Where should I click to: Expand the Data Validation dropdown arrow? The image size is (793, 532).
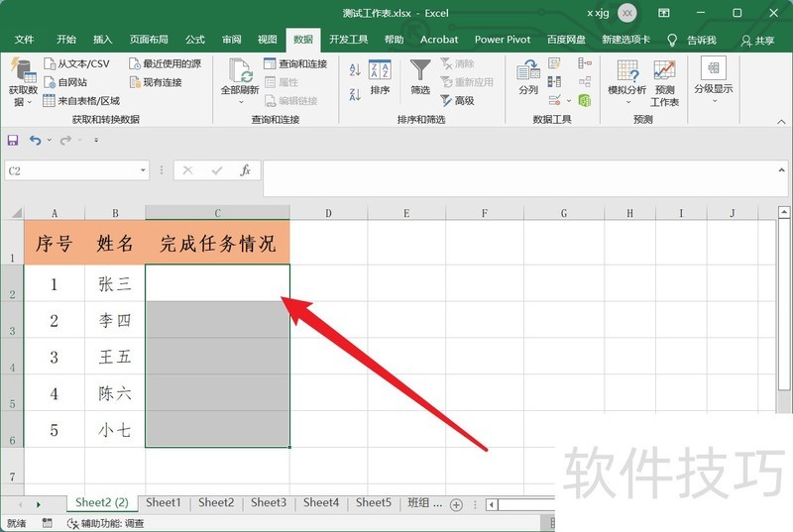(x=569, y=100)
